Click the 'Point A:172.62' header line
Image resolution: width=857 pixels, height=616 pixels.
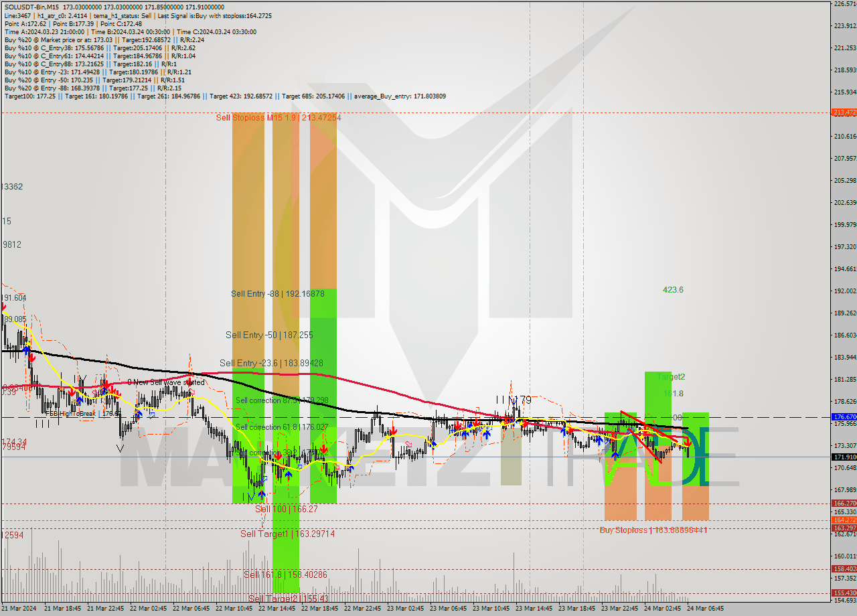click(x=73, y=23)
